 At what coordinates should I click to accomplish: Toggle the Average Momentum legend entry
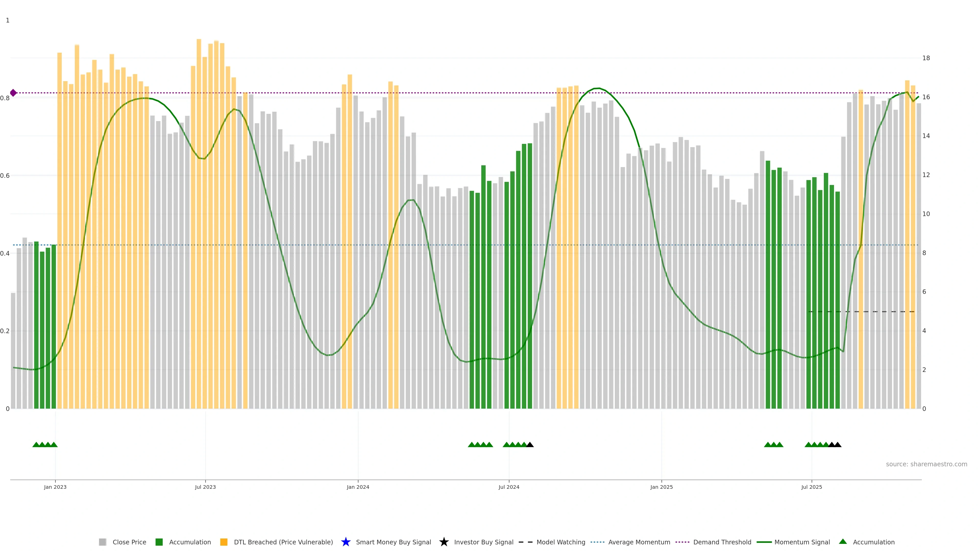coord(639,542)
